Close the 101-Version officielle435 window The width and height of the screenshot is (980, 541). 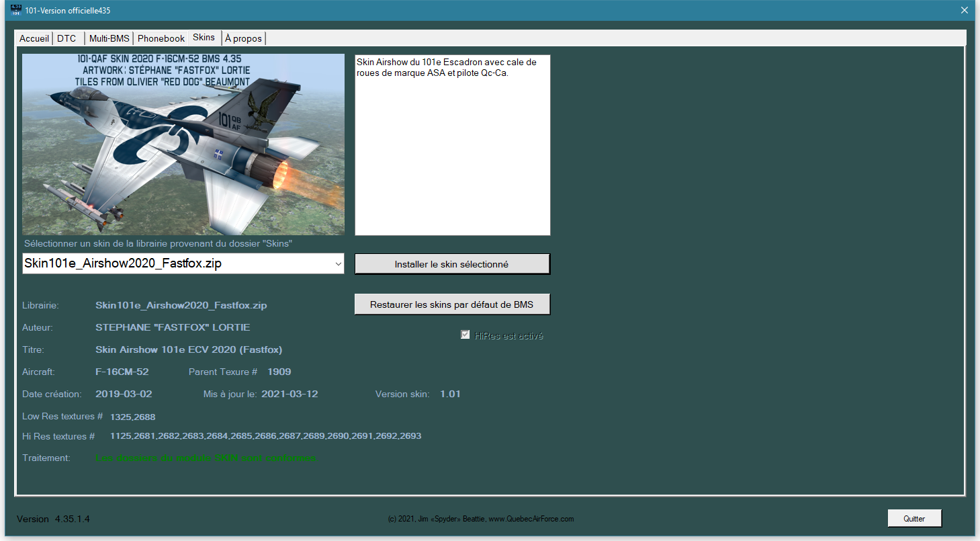click(964, 10)
